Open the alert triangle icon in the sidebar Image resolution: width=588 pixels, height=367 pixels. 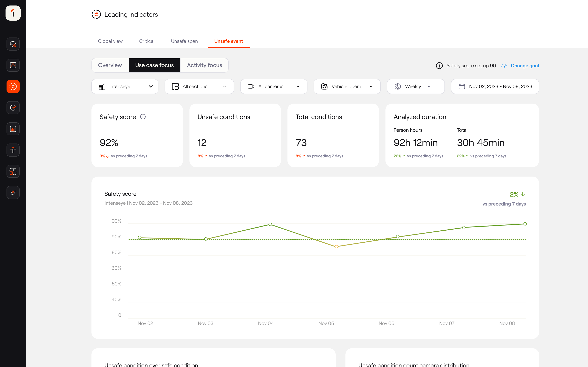[x=13, y=65]
